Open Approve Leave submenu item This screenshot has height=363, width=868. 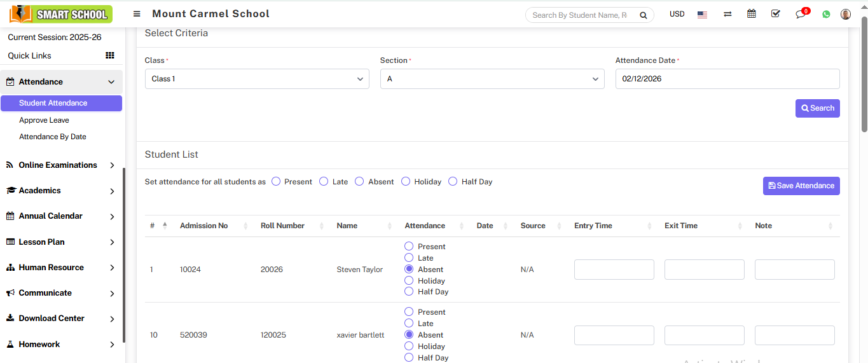click(x=44, y=120)
